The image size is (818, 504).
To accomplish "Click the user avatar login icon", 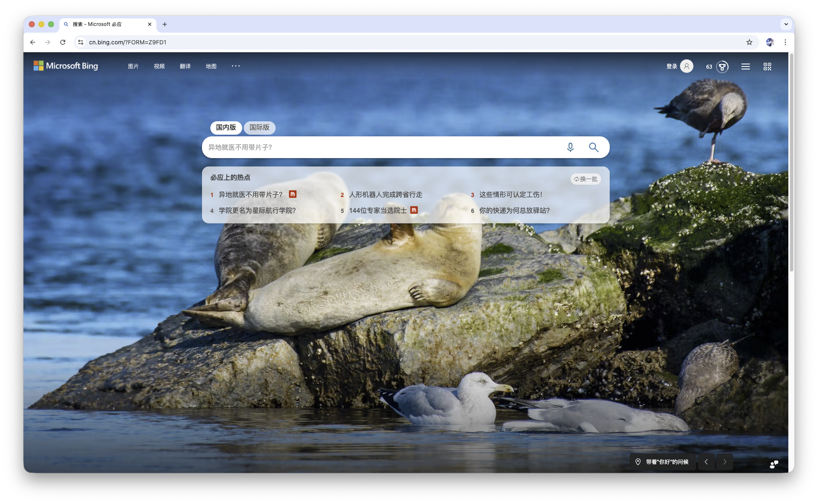I will pyautogui.click(x=686, y=66).
